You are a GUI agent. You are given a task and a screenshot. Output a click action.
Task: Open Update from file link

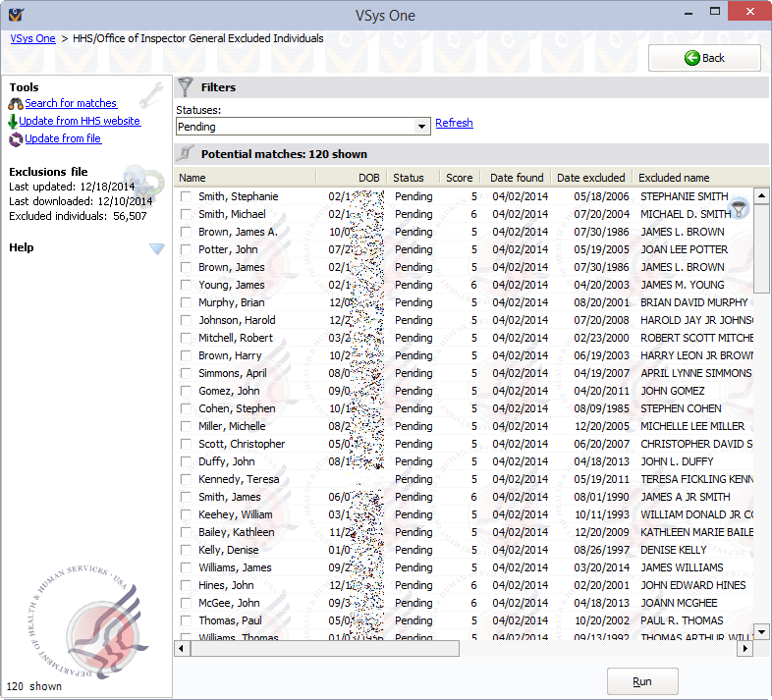pyautogui.click(x=63, y=138)
